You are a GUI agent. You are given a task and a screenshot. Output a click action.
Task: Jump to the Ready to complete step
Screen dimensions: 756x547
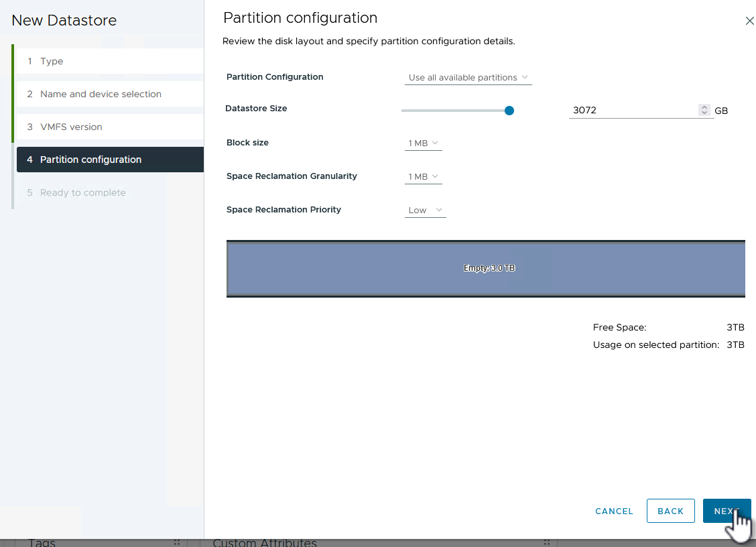tap(82, 192)
